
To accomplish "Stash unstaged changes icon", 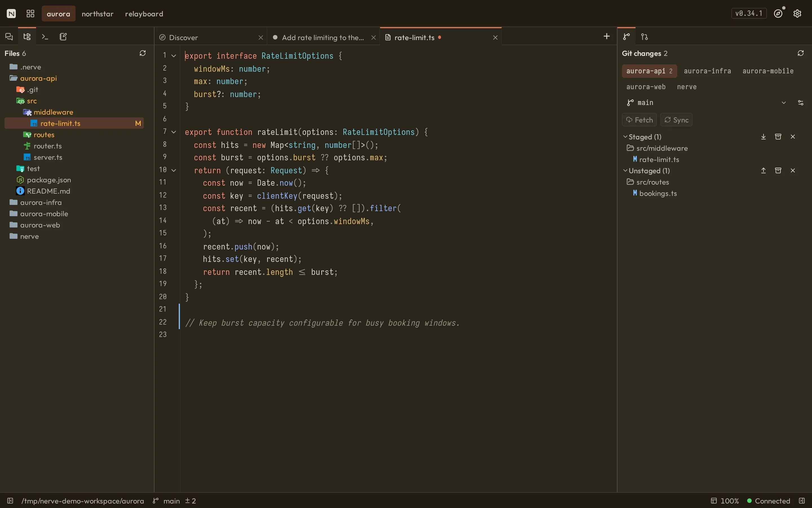I will point(778,170).
